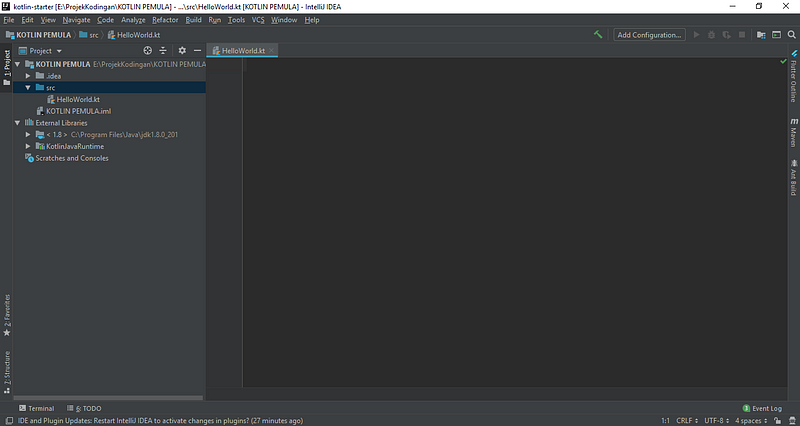The height and width of the screenshot is (426, 800).
Task: Collapse External Libraries node arrow
Action: click(17, 123)
